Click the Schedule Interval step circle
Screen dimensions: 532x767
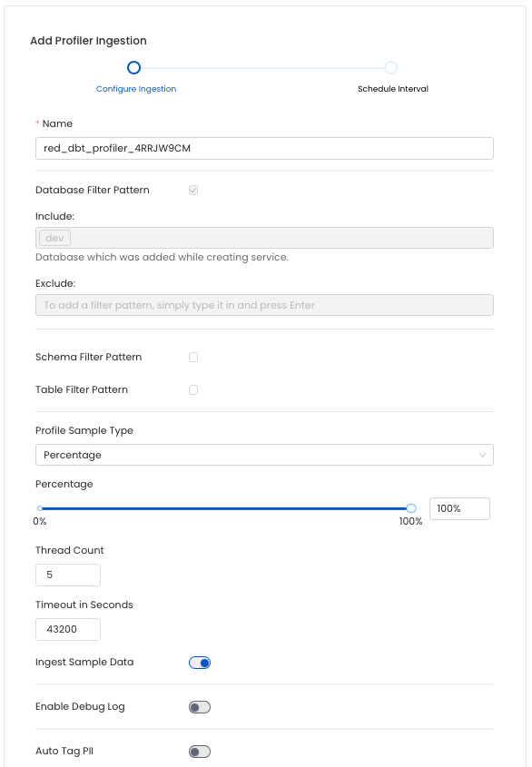[390, 67]
